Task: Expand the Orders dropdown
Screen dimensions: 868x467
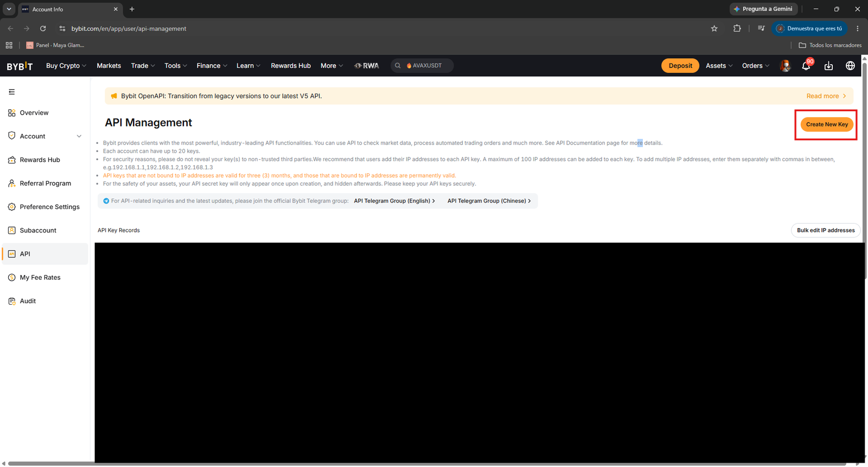Action: 756,66
